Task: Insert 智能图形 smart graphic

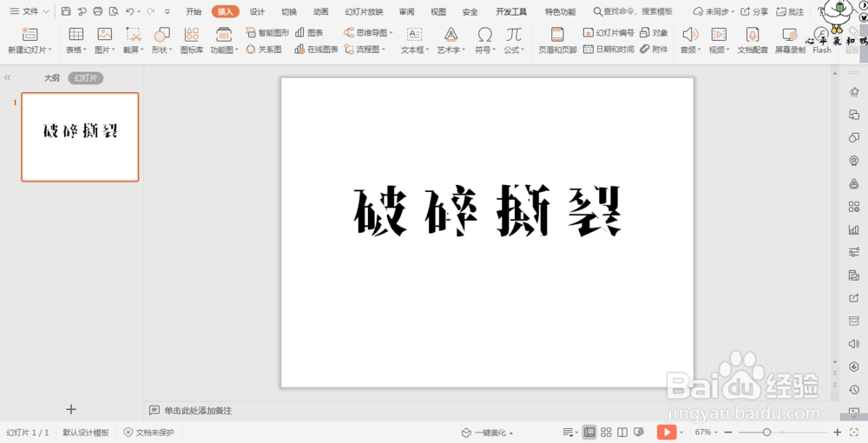Action: [x=267, y=33]
